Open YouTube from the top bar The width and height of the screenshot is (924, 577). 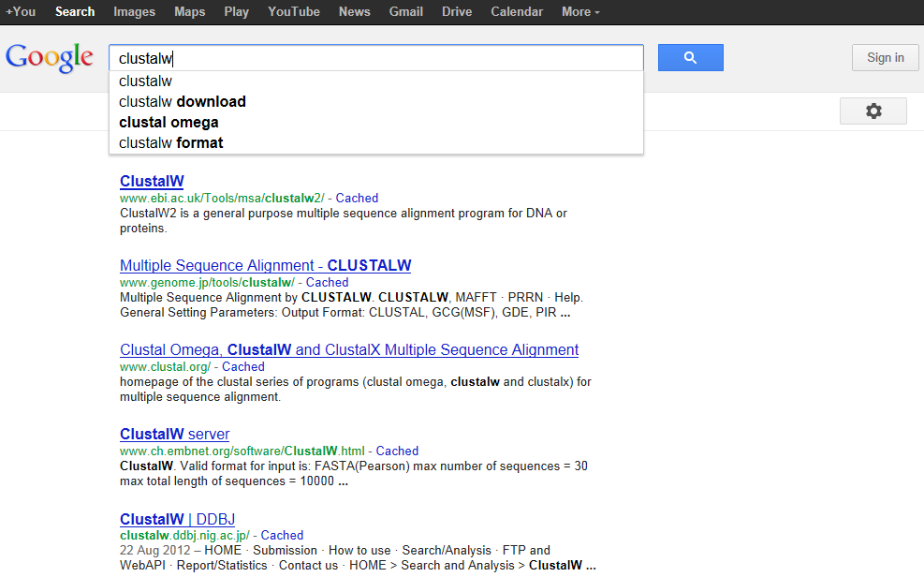(x=293, y=12)
